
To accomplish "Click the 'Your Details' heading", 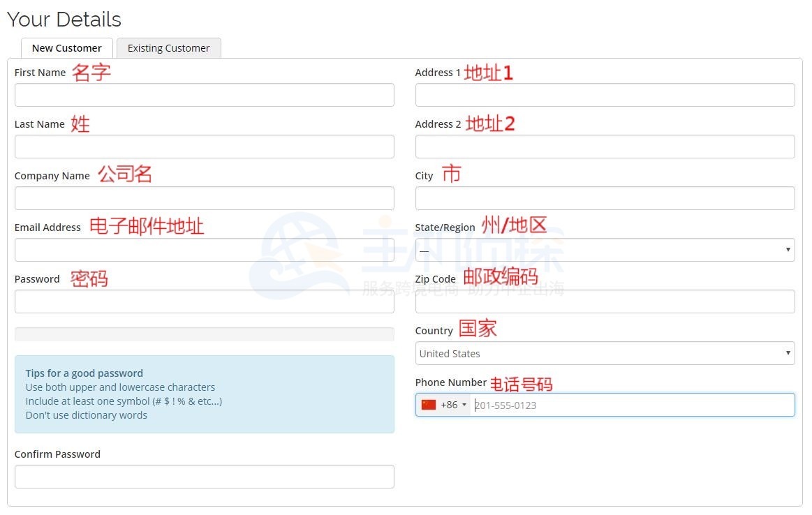I will coord(64,20).
